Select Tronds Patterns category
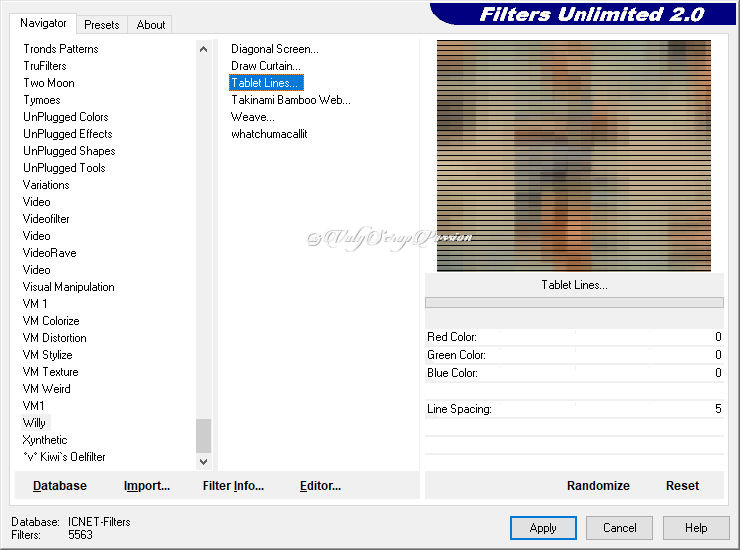 (x=61, y=49)
